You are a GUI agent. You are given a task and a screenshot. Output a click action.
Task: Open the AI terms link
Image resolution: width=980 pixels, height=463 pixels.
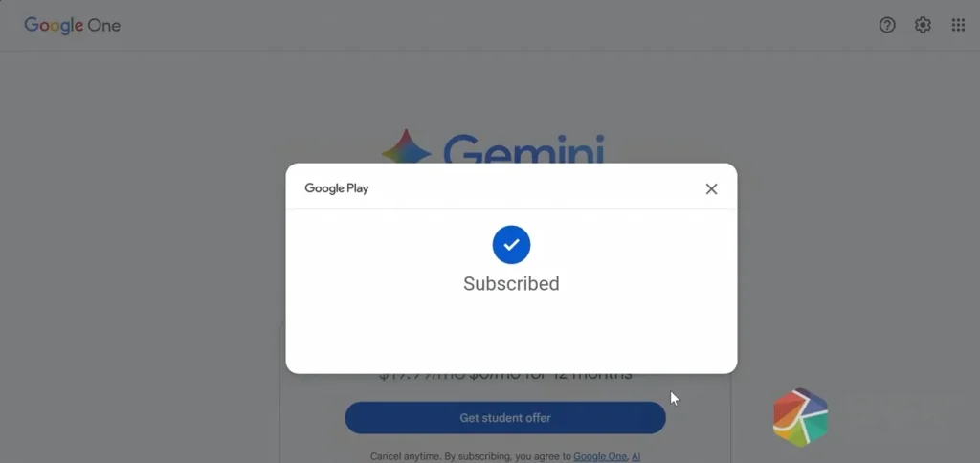635,456
